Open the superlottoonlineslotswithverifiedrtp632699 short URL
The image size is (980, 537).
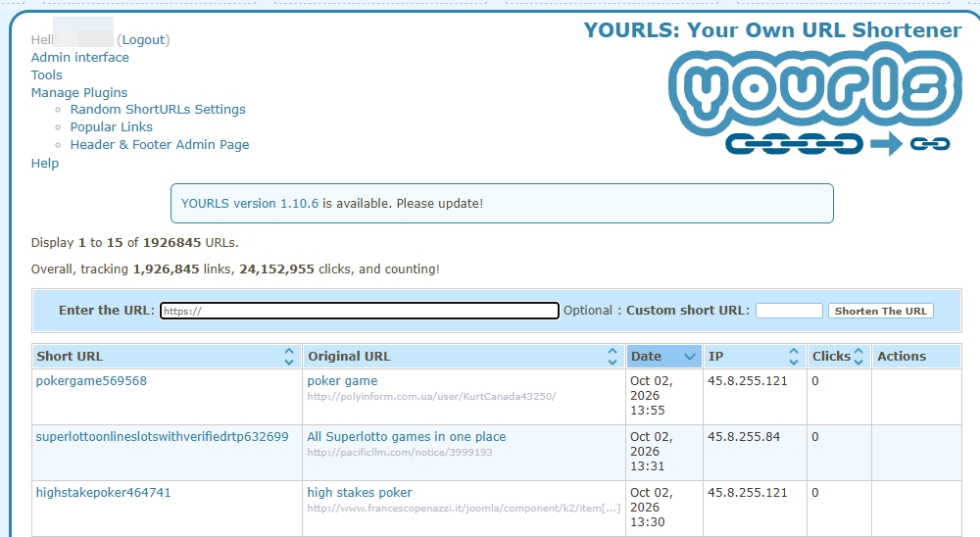162,436
